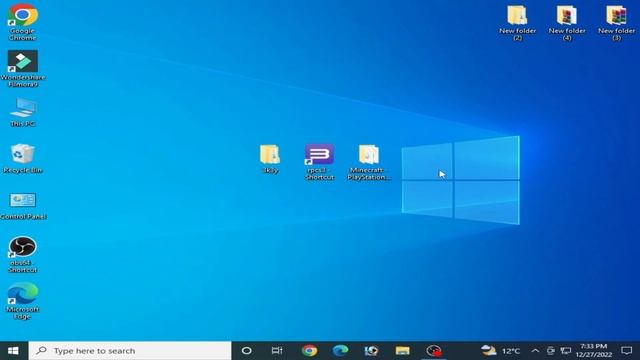Open the Action Center notifications icon
The image size is (640, 360).
[627, 351]
